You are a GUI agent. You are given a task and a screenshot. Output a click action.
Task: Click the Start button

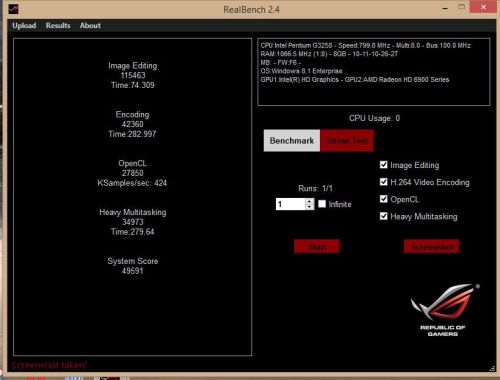point(317,247)
